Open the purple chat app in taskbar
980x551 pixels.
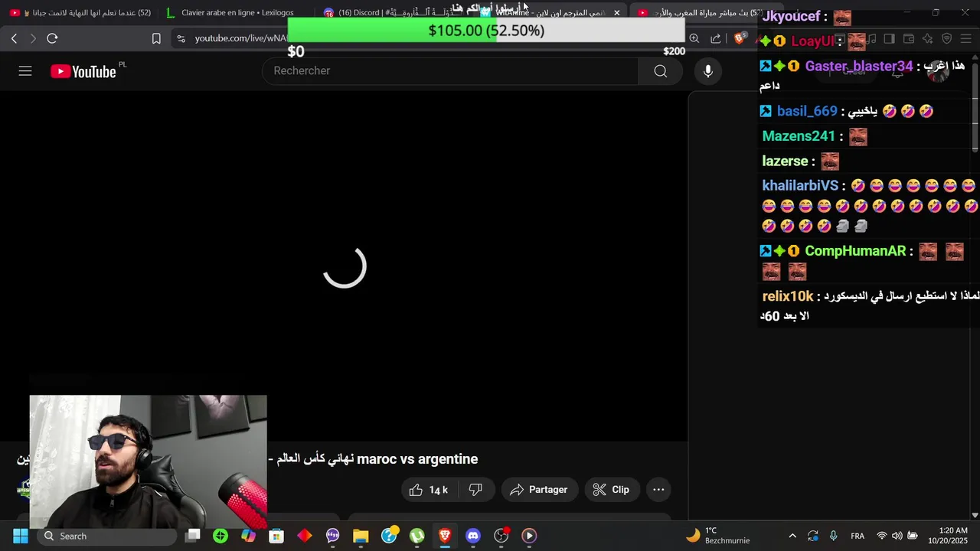[x=332, y=536]
